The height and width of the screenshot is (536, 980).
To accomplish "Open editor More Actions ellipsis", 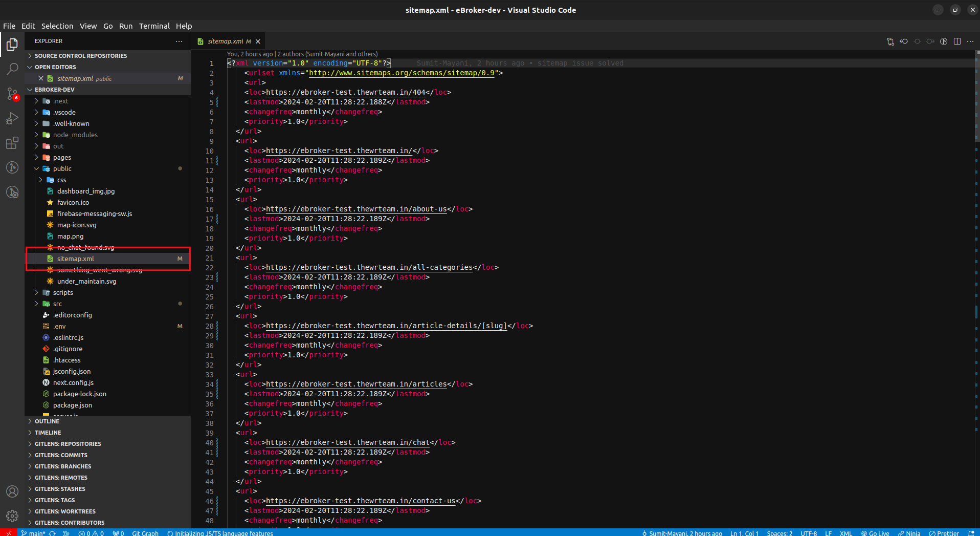I will (970, 41).
